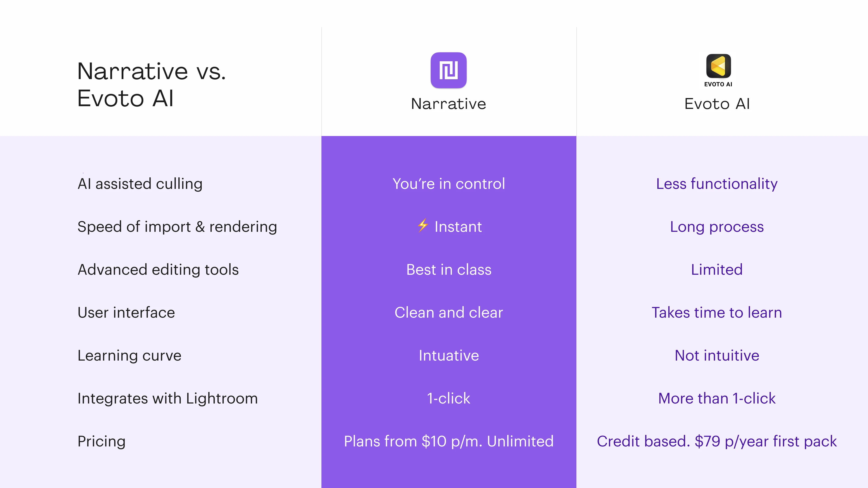Click the 'Pricing' row label
The image size is (868, 488).
(x=101, y=441)
